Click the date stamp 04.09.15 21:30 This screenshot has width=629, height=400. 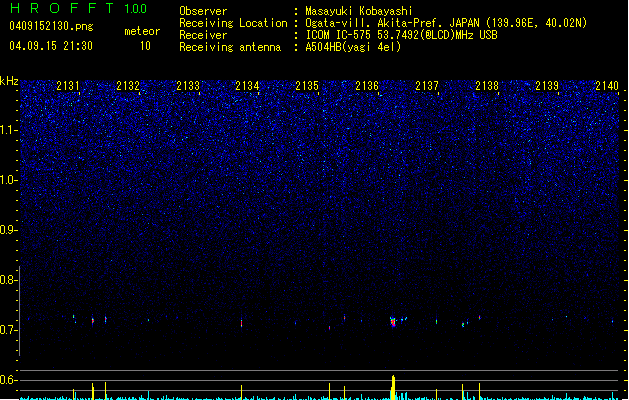(x=51, y=46)
